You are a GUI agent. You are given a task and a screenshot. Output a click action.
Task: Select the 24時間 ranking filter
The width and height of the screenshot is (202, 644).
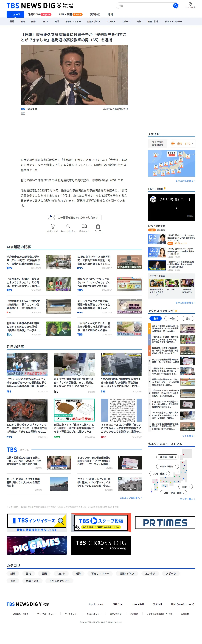click(172, 319)
